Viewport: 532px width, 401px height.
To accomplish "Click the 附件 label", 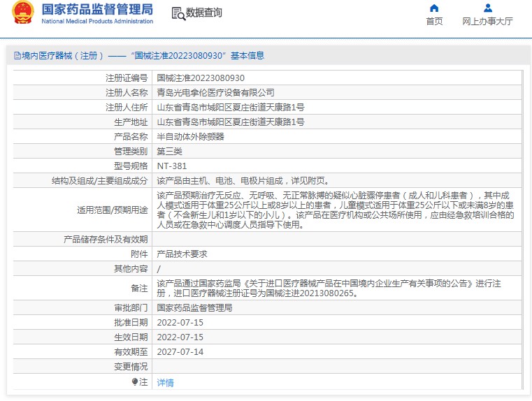I will 139,254.
